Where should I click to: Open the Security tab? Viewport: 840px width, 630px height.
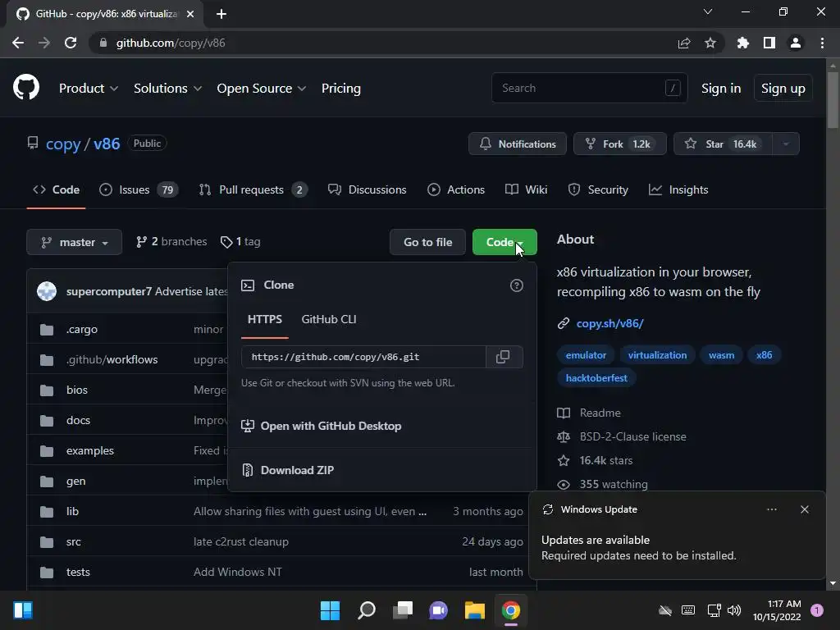coord(598,189)
